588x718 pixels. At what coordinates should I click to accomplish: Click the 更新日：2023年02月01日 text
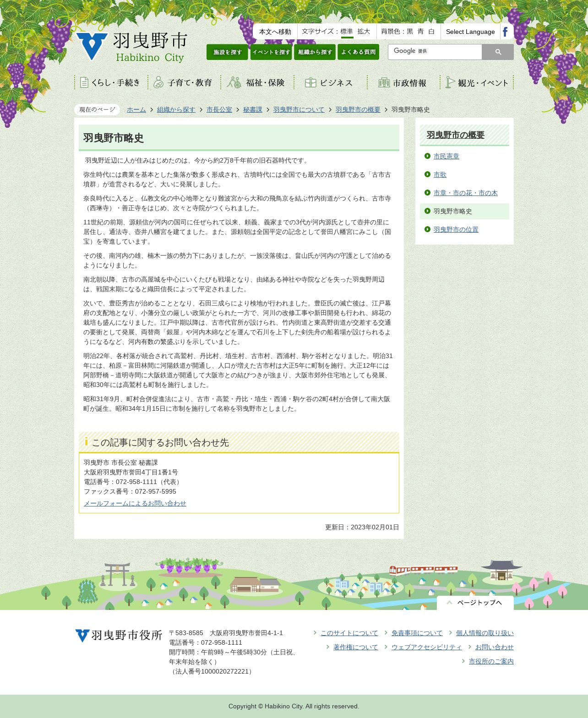click(x=362, y=527)
